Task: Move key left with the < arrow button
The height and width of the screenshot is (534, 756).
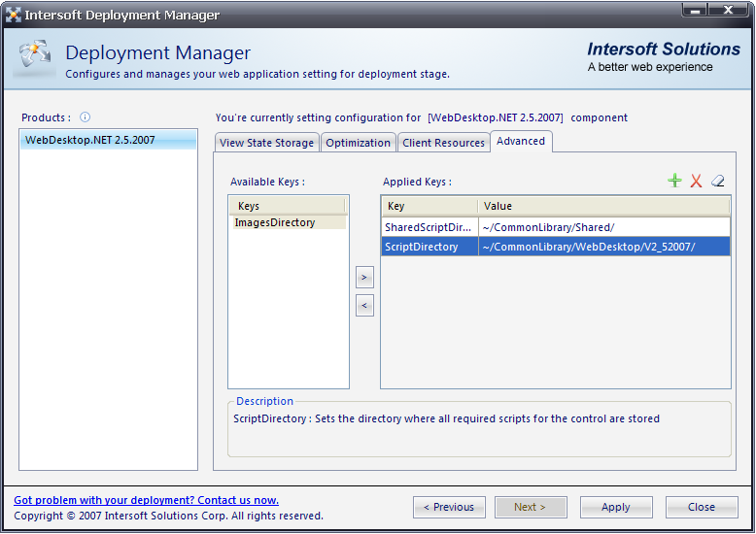Action: (x=364, y=306)
